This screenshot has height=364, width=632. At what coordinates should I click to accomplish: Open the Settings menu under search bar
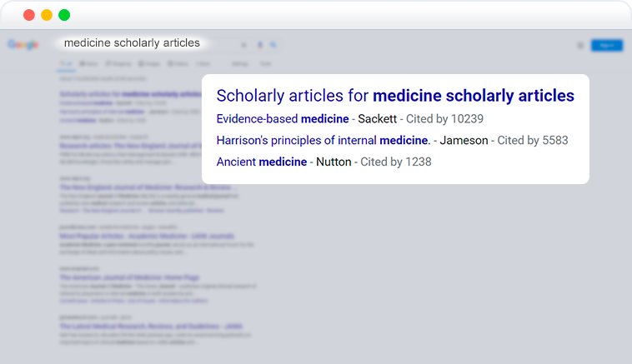pos(240,63)
